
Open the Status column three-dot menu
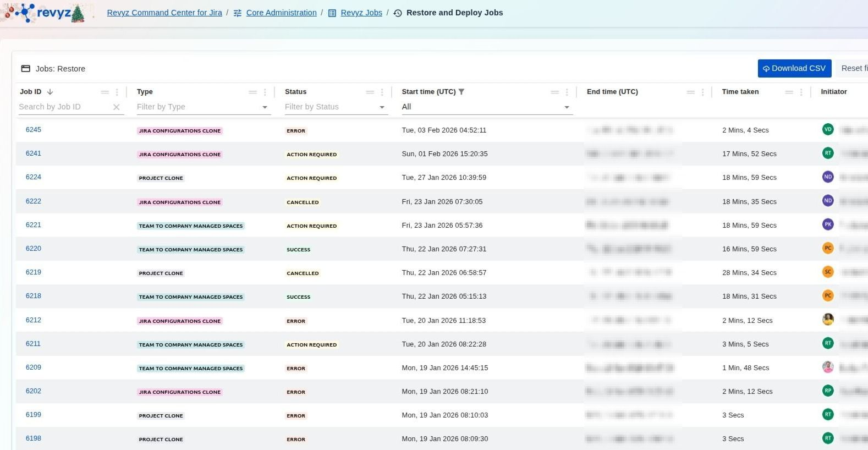click(x=382, y=92)
